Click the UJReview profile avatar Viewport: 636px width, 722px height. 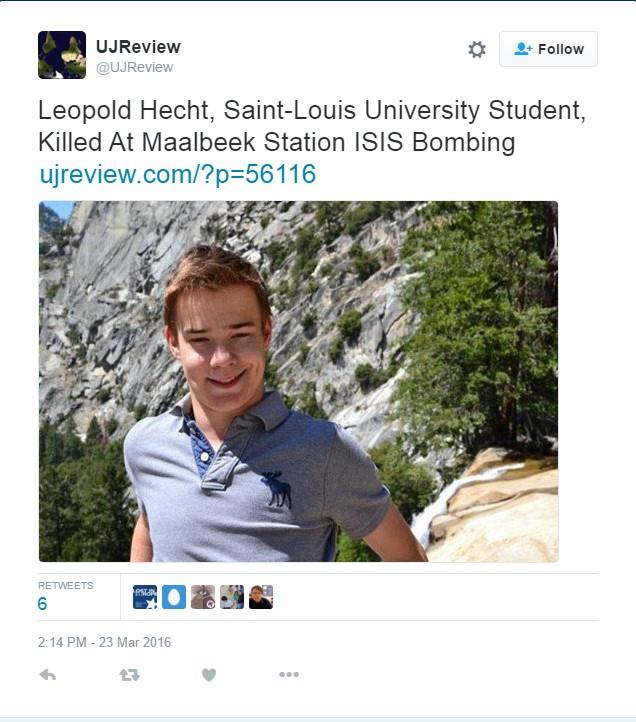[62, 55]
